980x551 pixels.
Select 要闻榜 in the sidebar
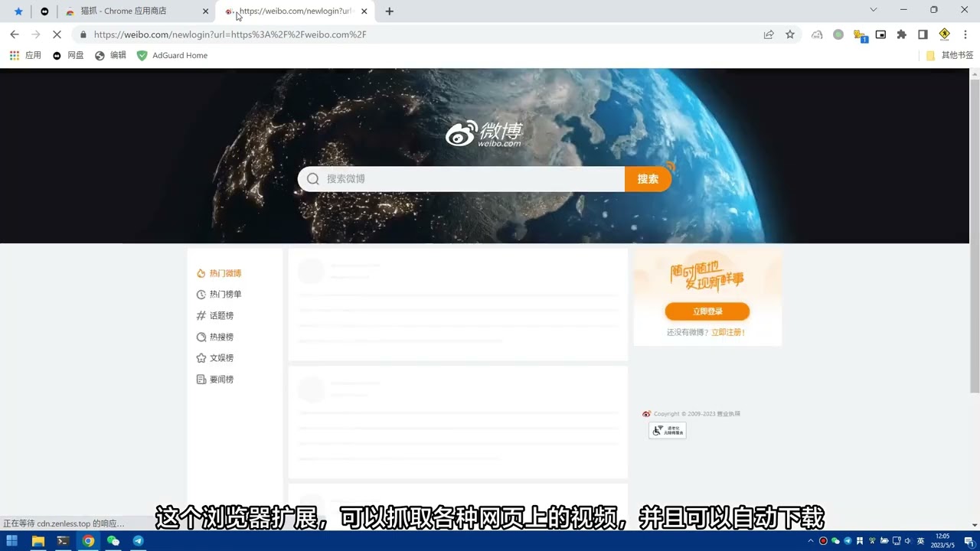point(215,380)
